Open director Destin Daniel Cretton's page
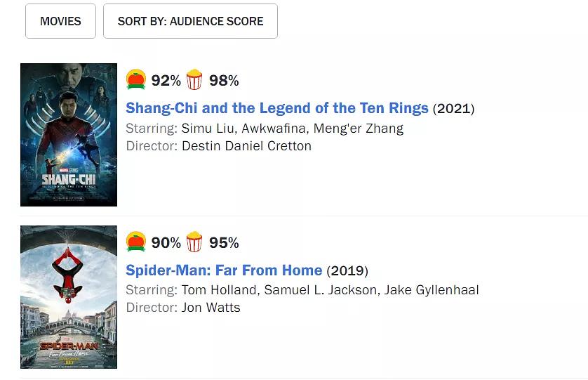This screenshot has height=380, width=588. tap(246, 146)
